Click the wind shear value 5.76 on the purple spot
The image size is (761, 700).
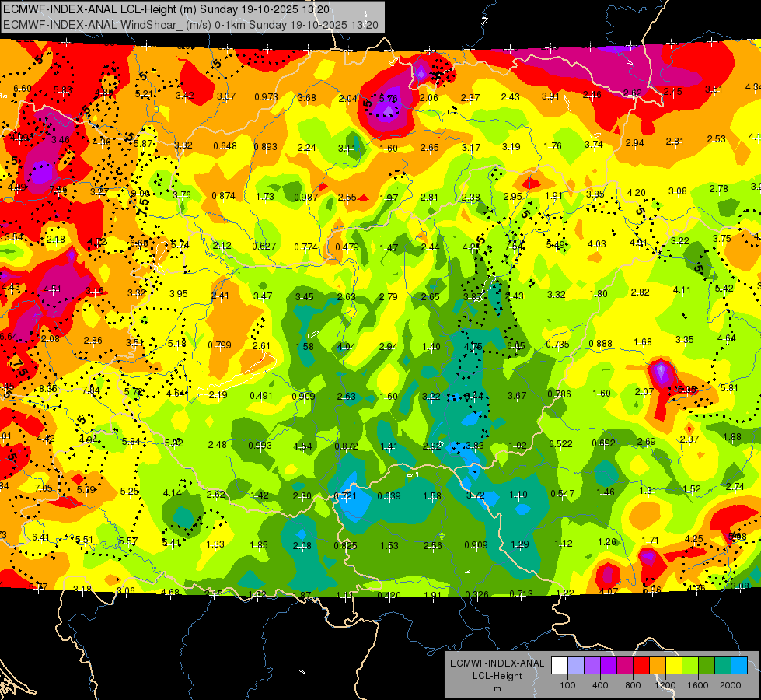click(x=388, y=98)
